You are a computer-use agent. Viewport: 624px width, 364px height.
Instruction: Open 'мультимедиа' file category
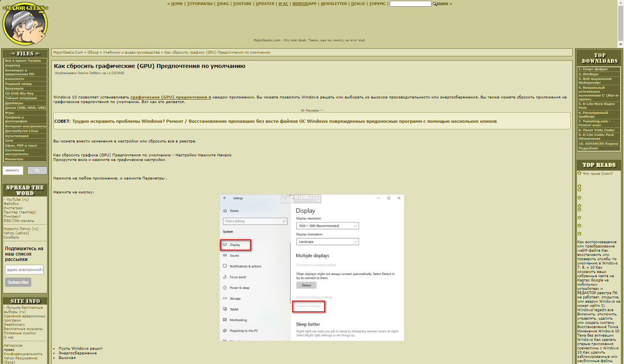16,136
